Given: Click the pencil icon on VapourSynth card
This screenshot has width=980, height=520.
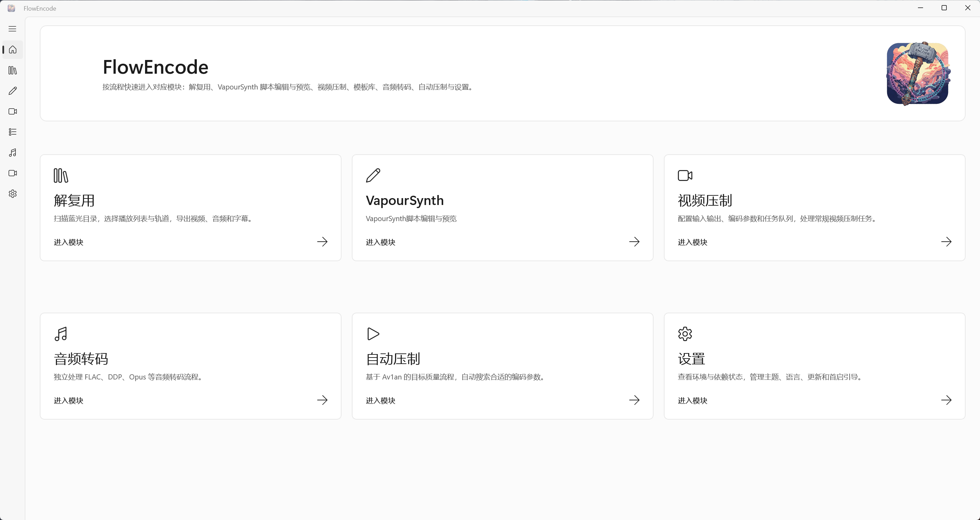Looking at the screenshot, I should coord(373,176).
